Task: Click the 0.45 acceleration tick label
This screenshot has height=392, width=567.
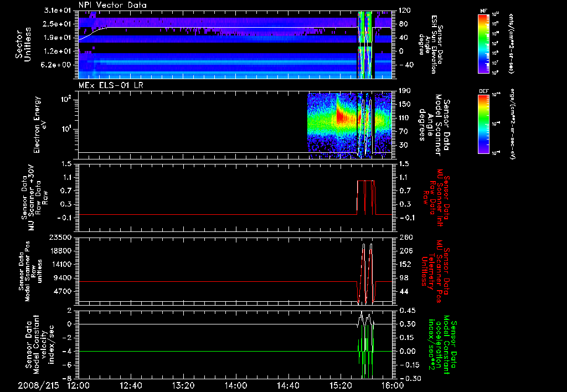Action: [x=408, y=311]
